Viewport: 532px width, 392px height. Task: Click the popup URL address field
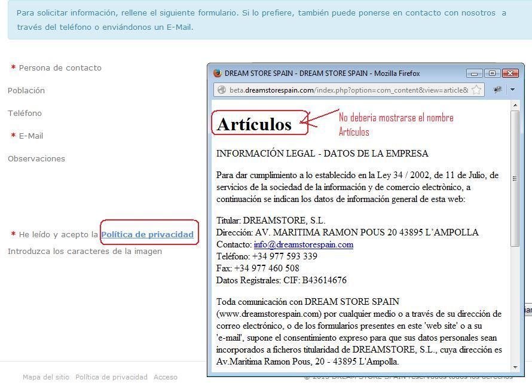pos(348,90)
